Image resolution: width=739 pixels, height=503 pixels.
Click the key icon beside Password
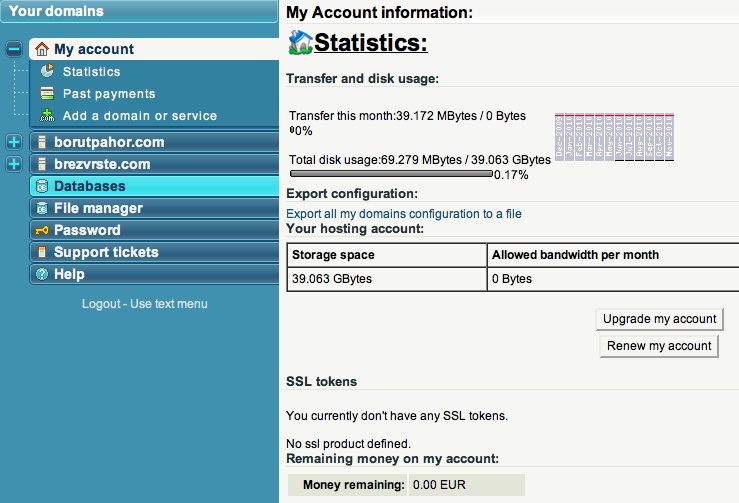42,230
